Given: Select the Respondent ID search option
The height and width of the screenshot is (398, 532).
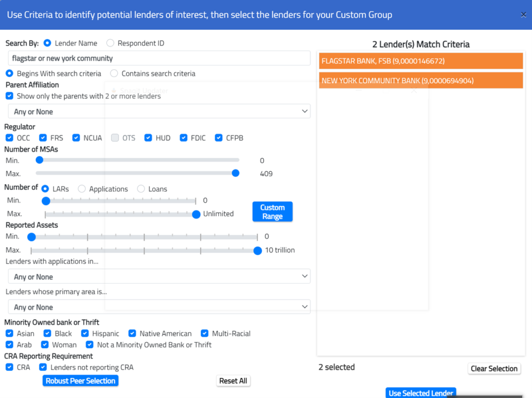Looking at the screenshot, I should tap(110, 43).
